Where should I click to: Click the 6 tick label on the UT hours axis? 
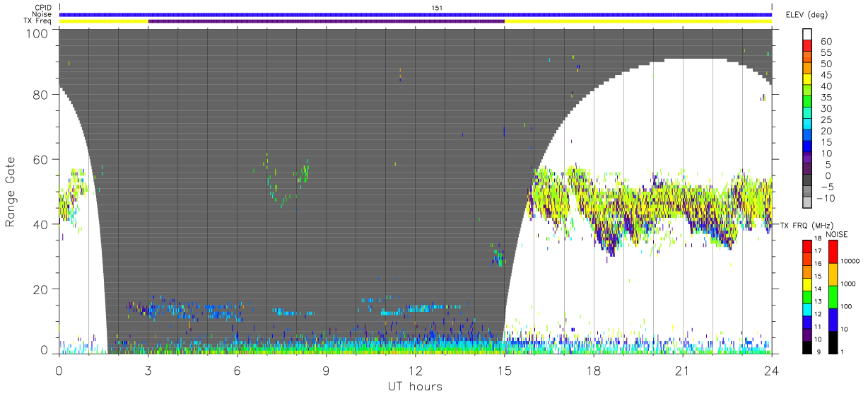click(237, 370)
